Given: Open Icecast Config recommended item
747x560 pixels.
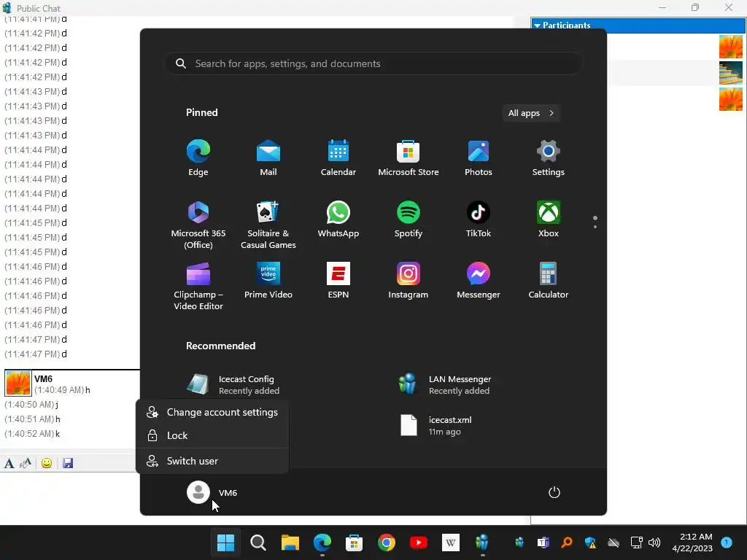Looking at the screenshot, I should [233, 385].
